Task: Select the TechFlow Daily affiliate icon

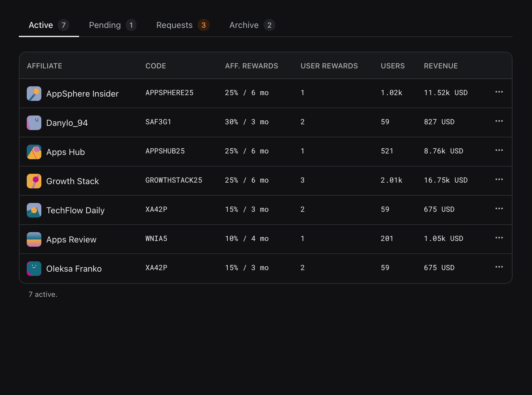Action: click(34, 210)
